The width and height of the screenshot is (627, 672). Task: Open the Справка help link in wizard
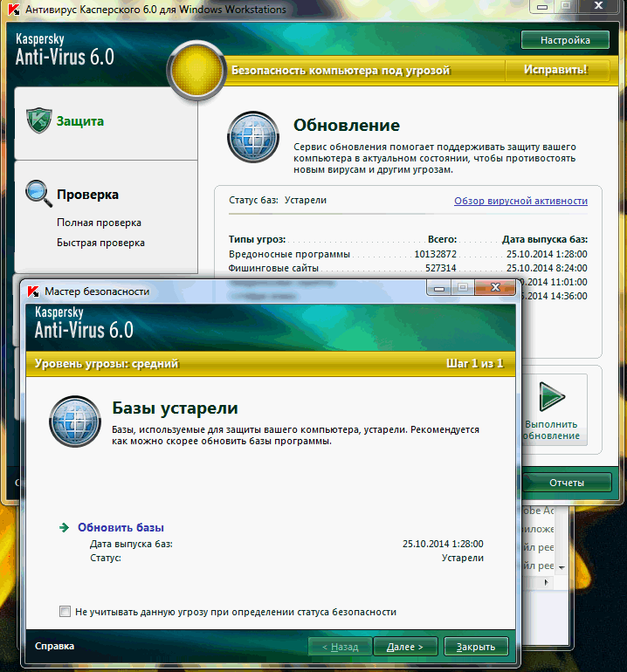[x=54, y=646]
